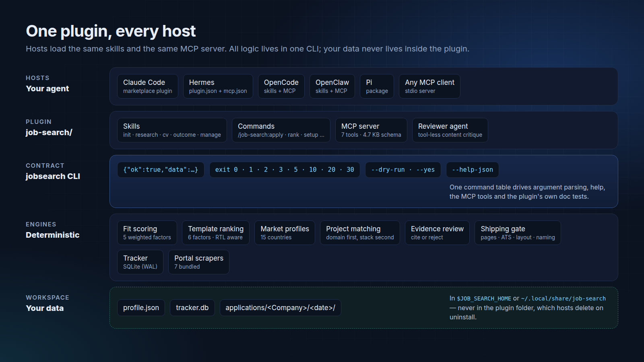Screen dimensions: 644x362
Task: Click the "~/.local/share/job-search" path text
Action: 563,298
